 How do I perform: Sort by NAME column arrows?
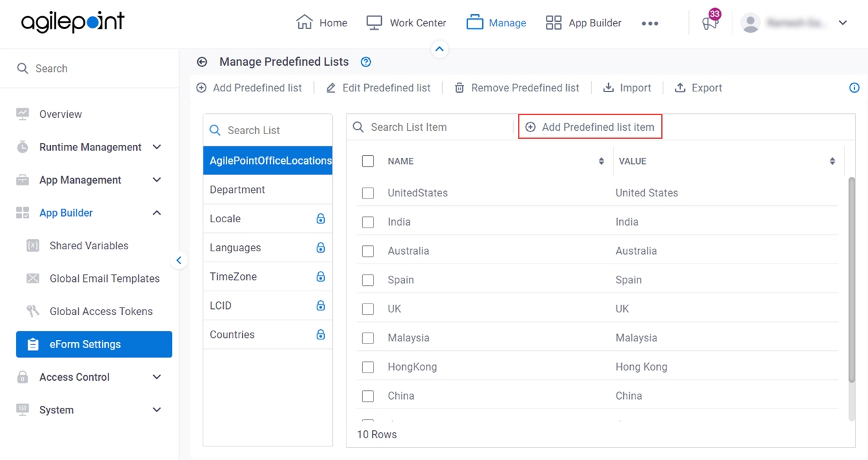(x=601, y=161)
